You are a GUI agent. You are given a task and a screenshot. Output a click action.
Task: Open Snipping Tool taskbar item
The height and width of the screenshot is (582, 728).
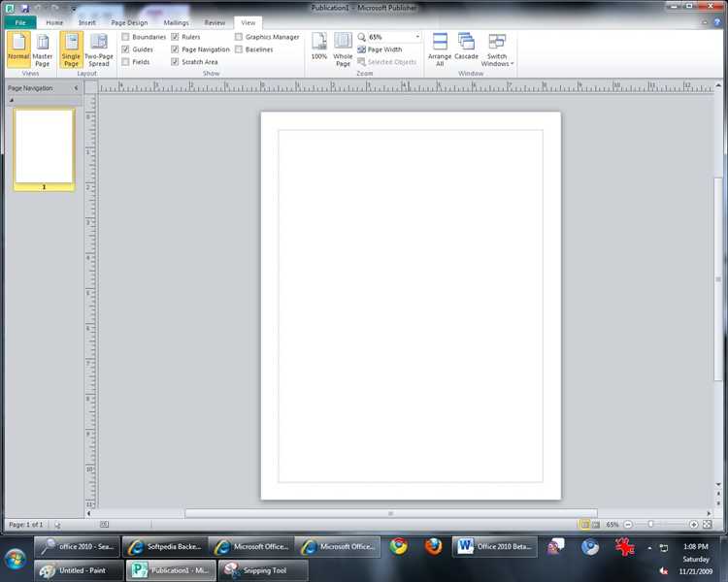(263, 570)
